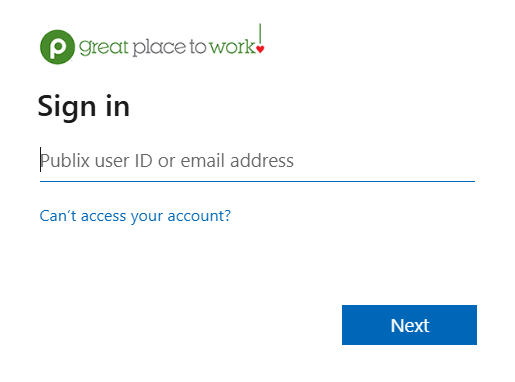This screenshot has width=515, height=382.
Task: Click the green word 'work' in logo
Action: click(x=232, y=47)
